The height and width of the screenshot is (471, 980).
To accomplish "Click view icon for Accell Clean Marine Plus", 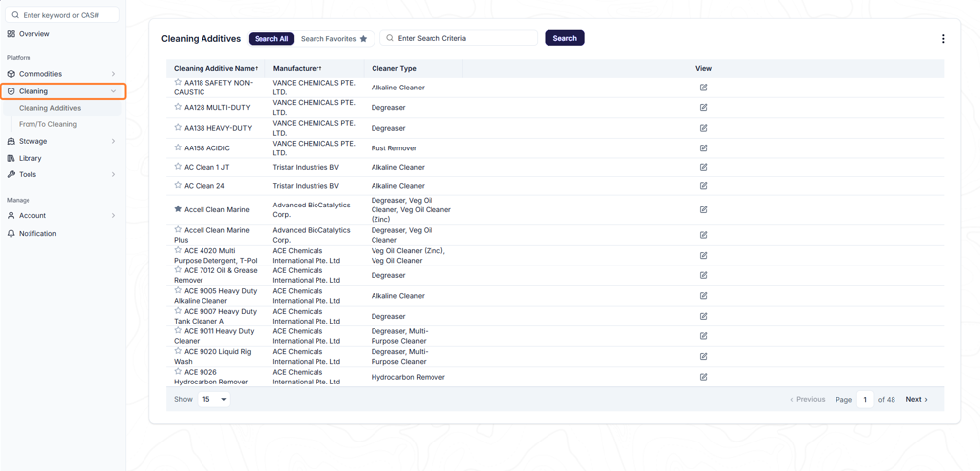I will coord(703,235).
